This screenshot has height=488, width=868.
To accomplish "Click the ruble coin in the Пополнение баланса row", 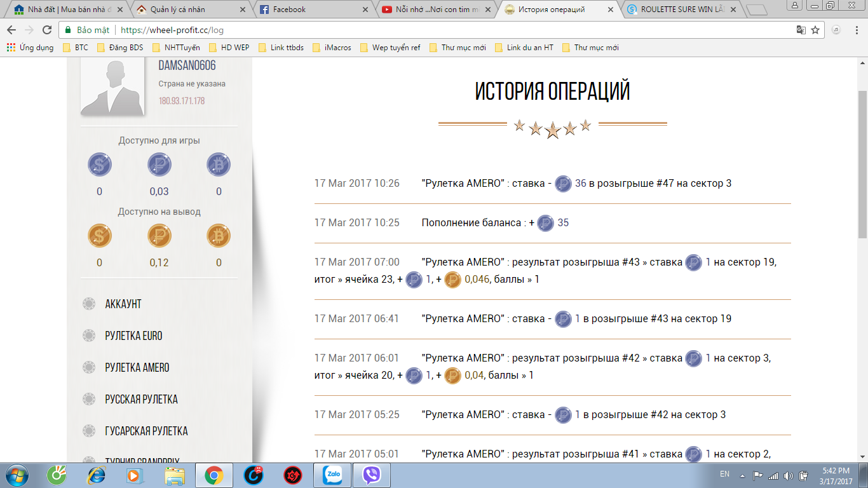I will (x=545, y=223).
